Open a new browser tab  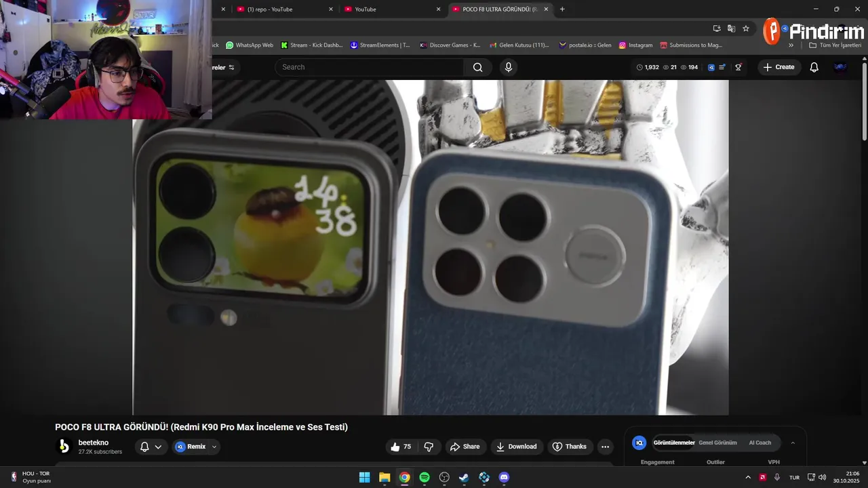[562, 9]
